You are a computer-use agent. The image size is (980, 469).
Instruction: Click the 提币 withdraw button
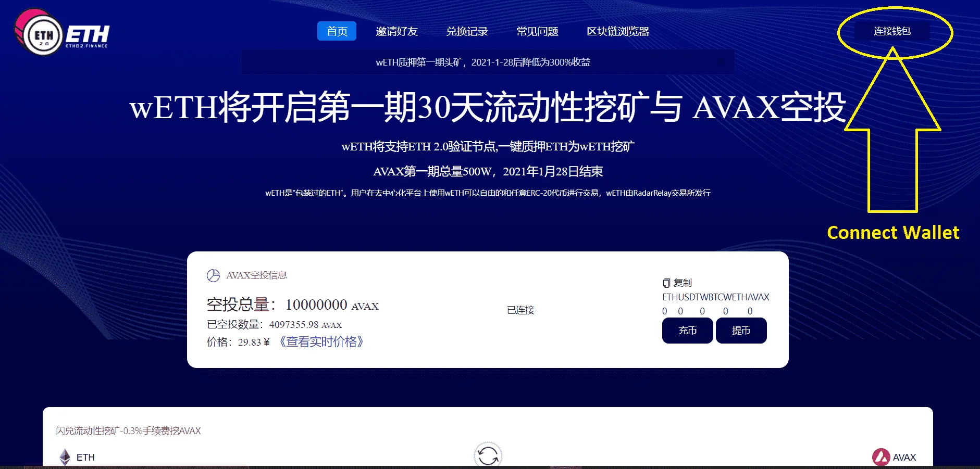pyautogui.click(x=741, y=331)
